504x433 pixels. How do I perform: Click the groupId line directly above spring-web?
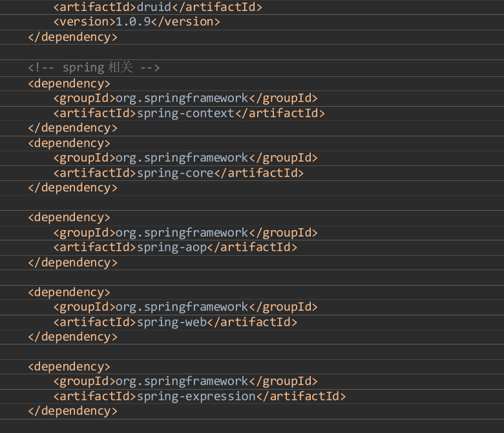click(x=185, y=307)
